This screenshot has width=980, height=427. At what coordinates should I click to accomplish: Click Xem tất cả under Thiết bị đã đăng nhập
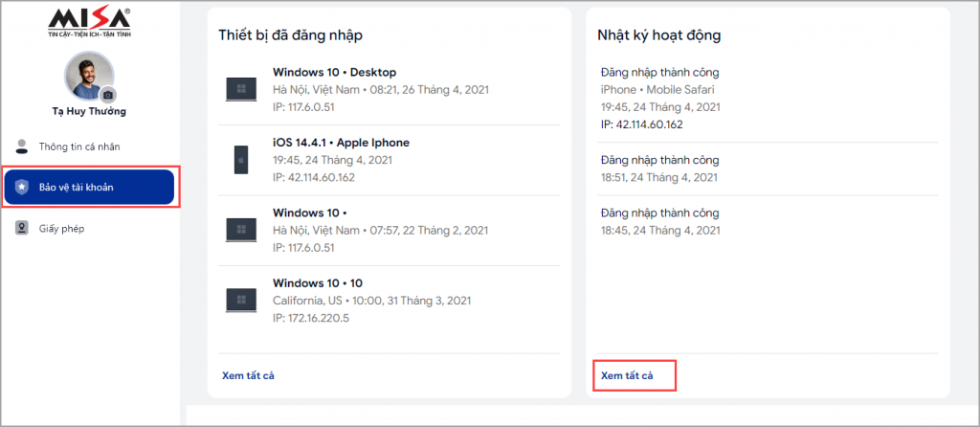click(x=248, y=375)
